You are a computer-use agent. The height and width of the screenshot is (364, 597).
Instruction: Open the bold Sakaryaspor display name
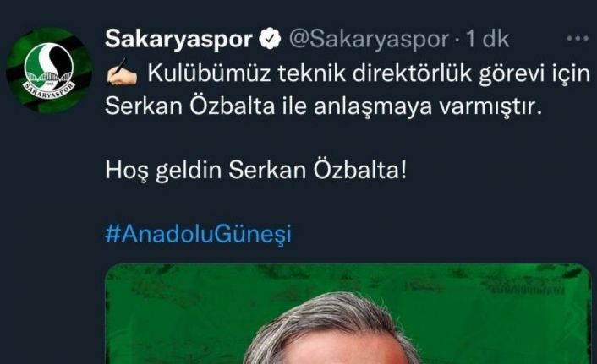(x=178, y=39)
